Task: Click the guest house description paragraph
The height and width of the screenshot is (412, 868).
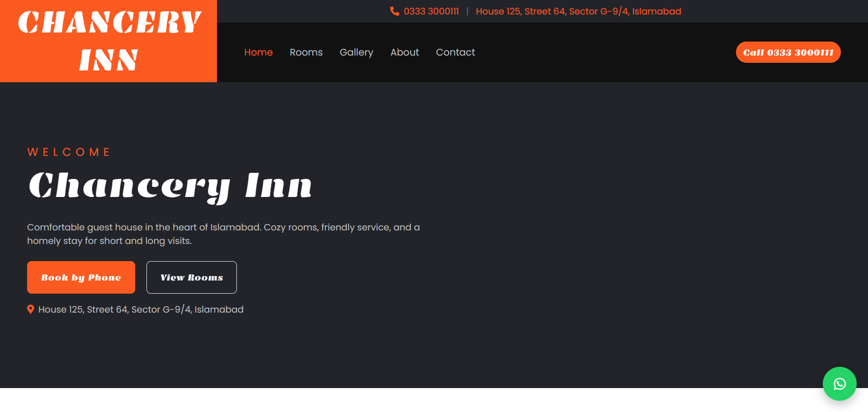Action: (x=223, y=234)
